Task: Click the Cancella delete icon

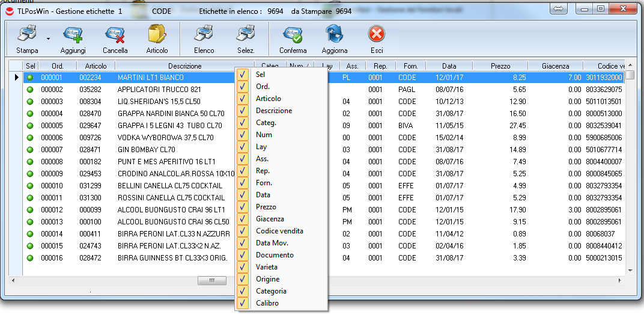Action: tap(115, 35)
